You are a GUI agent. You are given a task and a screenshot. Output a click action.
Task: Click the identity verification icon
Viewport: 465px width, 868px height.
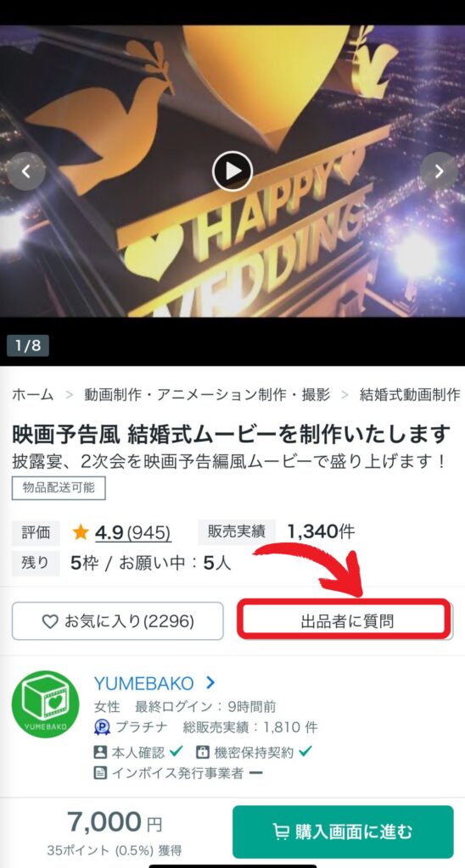point(100,753)
